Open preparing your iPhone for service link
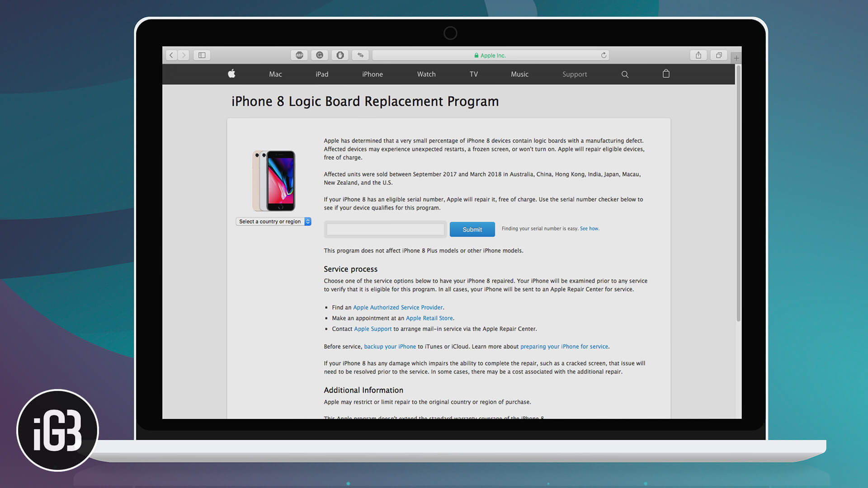 tap(564, 347)
